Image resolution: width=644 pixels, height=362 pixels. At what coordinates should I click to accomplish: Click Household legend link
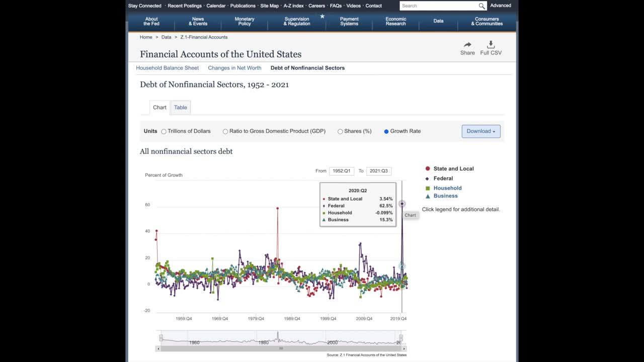(448, 188)
